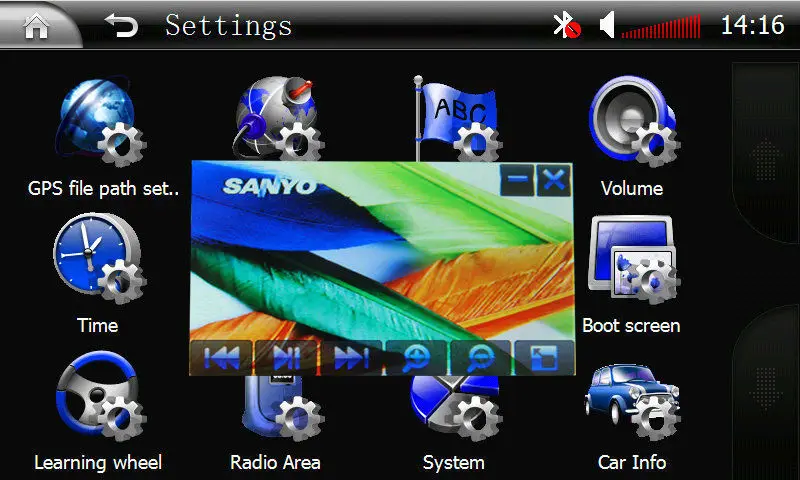
Task: Tap the Settings title text
Action: click(229, 26)
